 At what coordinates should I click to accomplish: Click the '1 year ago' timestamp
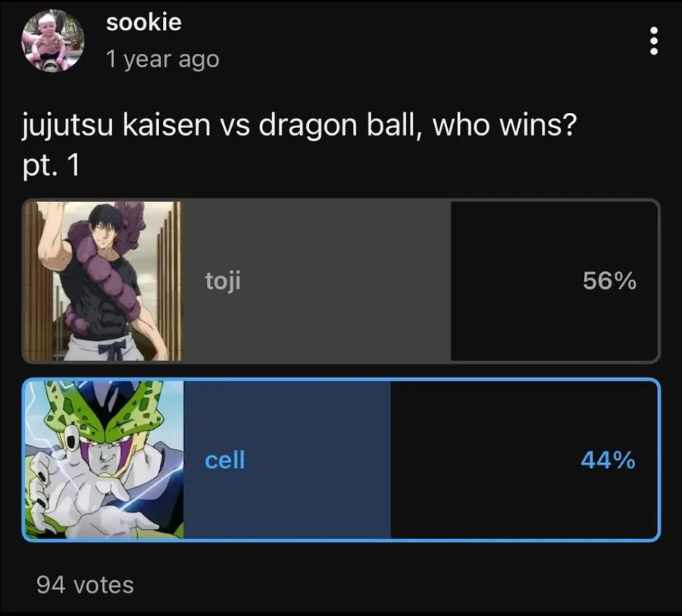163,59
